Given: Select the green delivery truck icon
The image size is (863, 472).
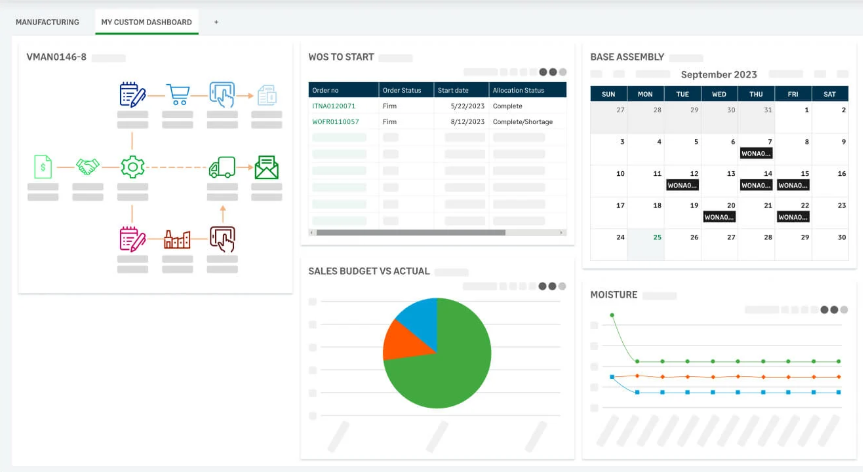Looking at the screenshot, I should 222,167.
